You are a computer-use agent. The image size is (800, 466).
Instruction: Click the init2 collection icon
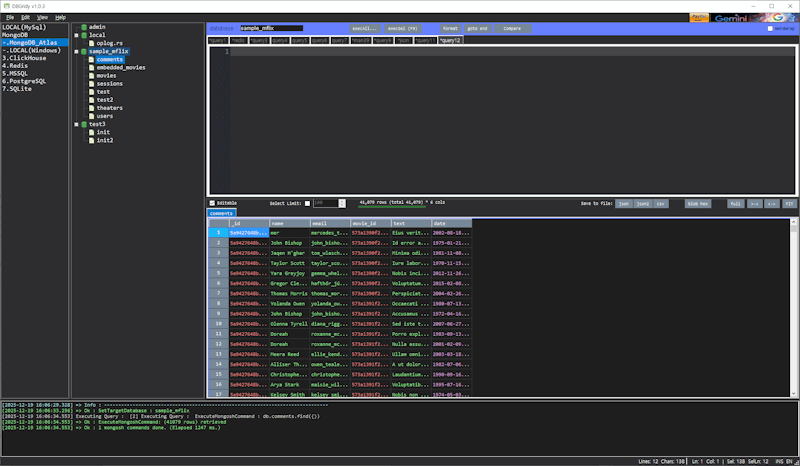(92, 140)
